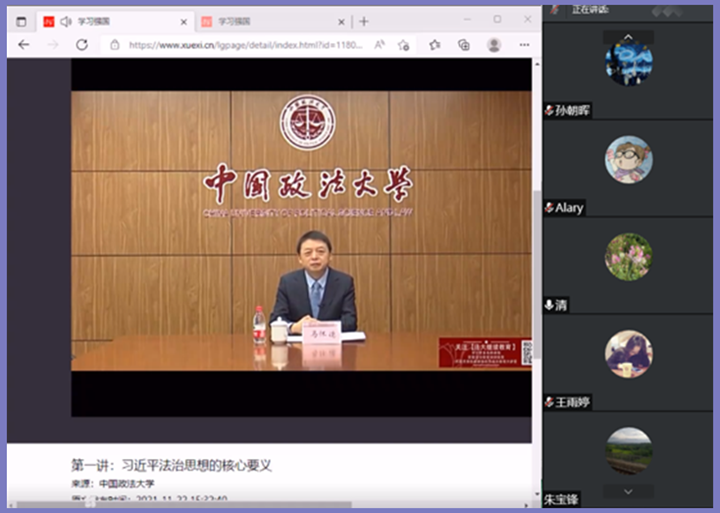Screen dimensions: 720x513
Task: Mute the audio-playing tab via speaker icon
Action: pyautogui.click(x=66, y=21)
